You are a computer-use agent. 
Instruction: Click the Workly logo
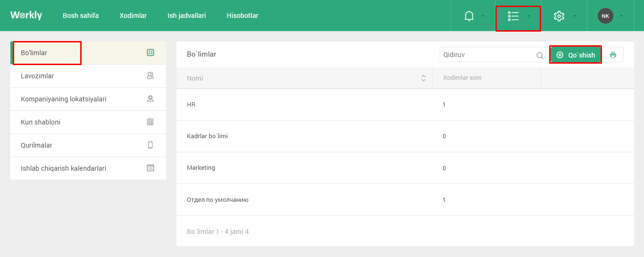tap(26, 16)
